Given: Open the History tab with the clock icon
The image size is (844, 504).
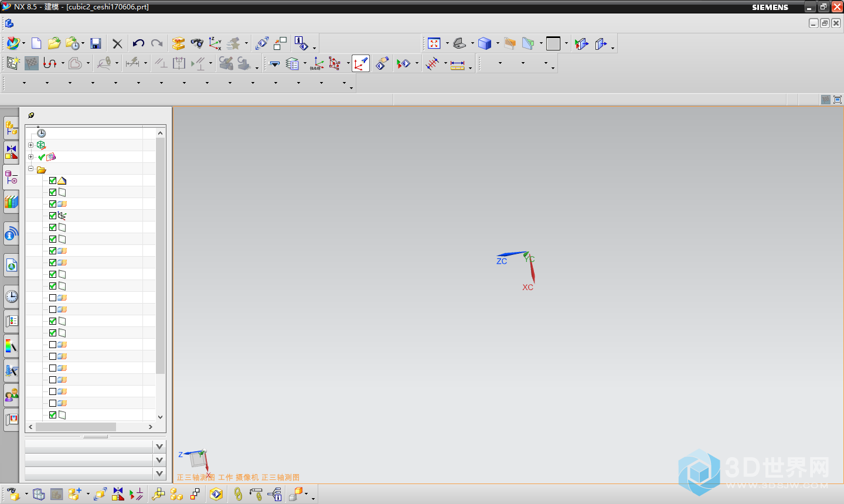Looking at the screenshot, I should click(11, 297).
